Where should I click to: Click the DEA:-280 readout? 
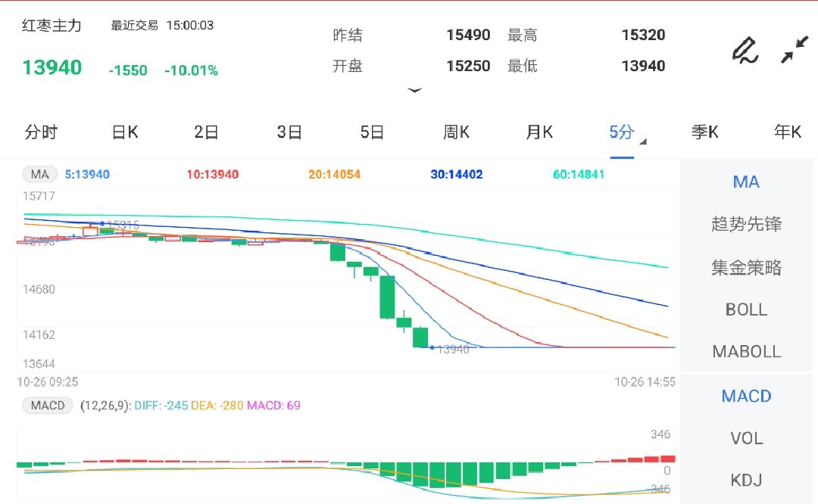(217, 406)
